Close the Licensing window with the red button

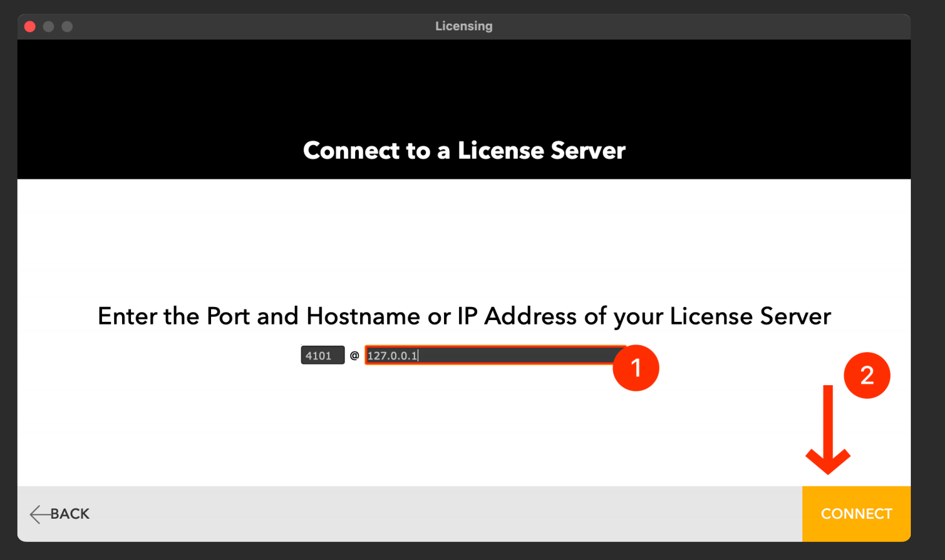click(30, 26)
